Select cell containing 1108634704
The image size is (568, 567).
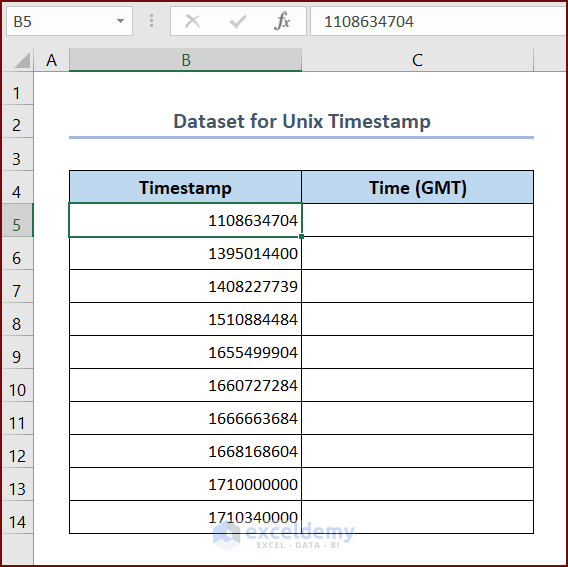[185, 220]
